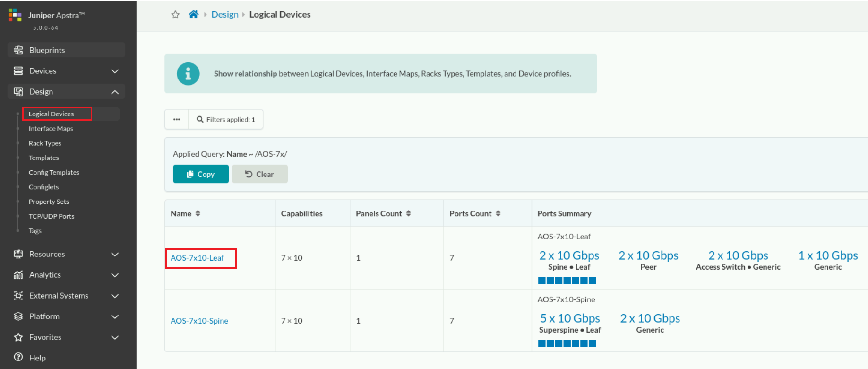Click the AOS-7x10-Leaf port squares bar
The height and width of the screenshot is (369, 868).
coord(567,281)
